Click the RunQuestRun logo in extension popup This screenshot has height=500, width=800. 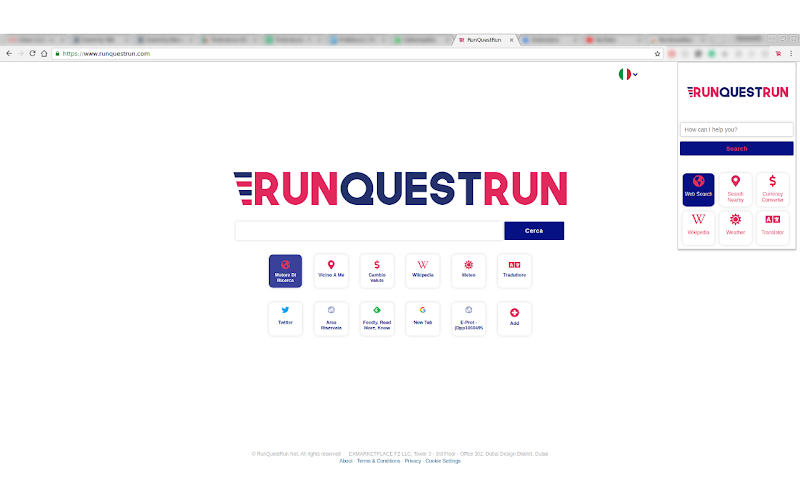pyautogui.click(x=737, y=92)
